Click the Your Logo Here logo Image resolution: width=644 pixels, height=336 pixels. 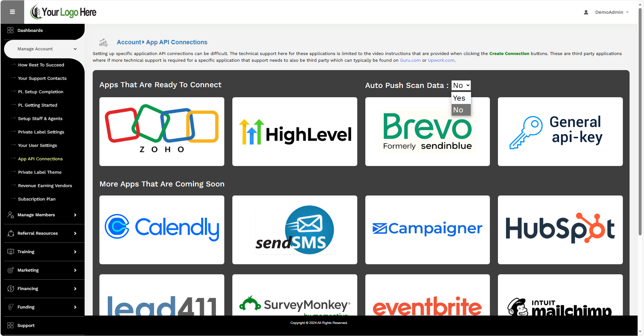(x=63, y=12)
